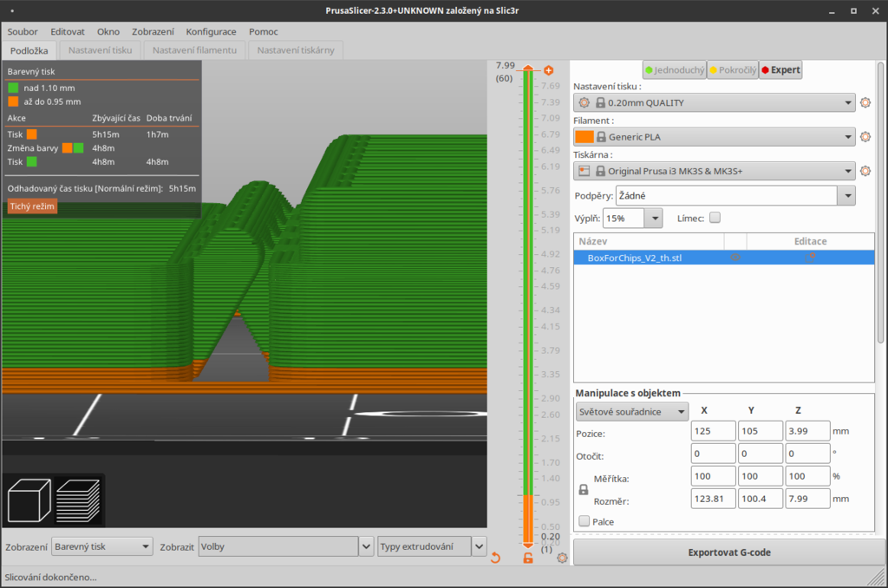Click the Exportovat G-code button
888x588 pixels.
(x=728, y=552)
